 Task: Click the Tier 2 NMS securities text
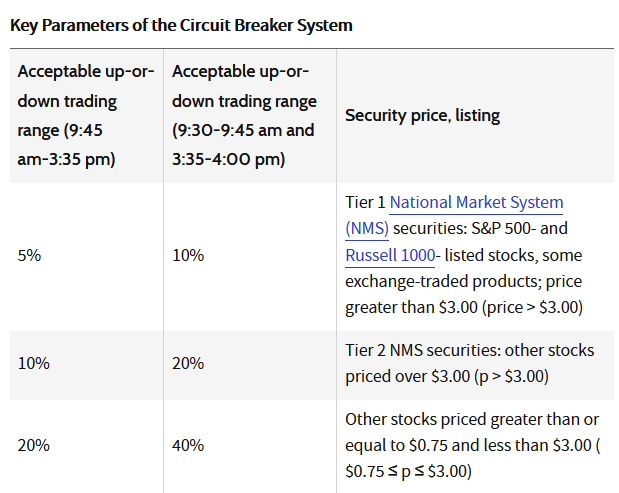click(x=468, y=351)
